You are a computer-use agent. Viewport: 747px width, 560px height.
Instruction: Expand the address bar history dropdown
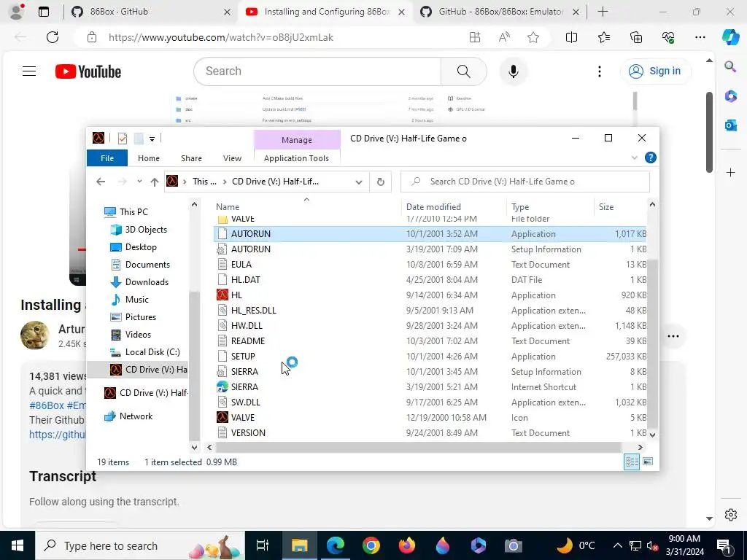pos(359,182)
